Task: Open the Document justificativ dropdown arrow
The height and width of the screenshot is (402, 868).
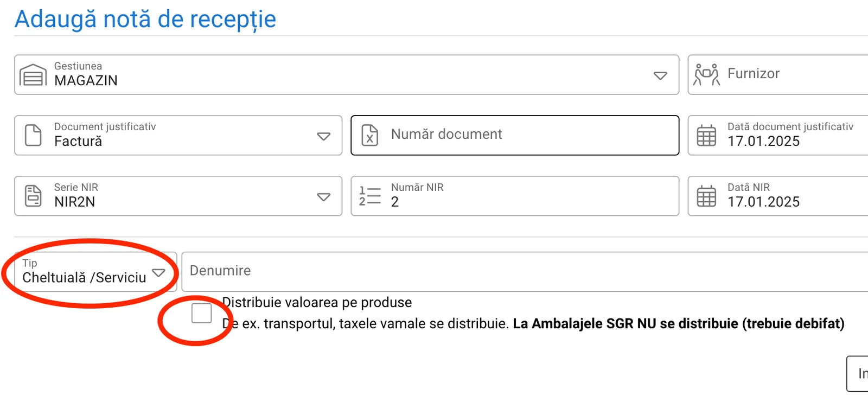Action: tap(324, 136)
